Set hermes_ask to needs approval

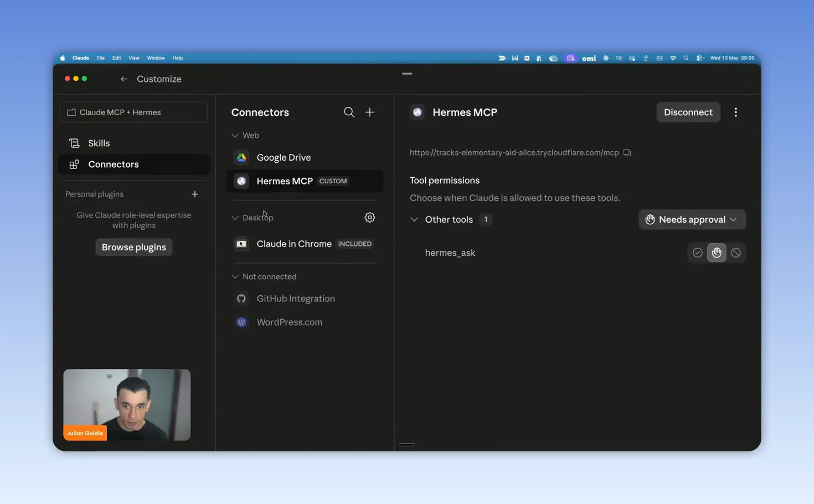pyautogui.click(x=717, y=253)
